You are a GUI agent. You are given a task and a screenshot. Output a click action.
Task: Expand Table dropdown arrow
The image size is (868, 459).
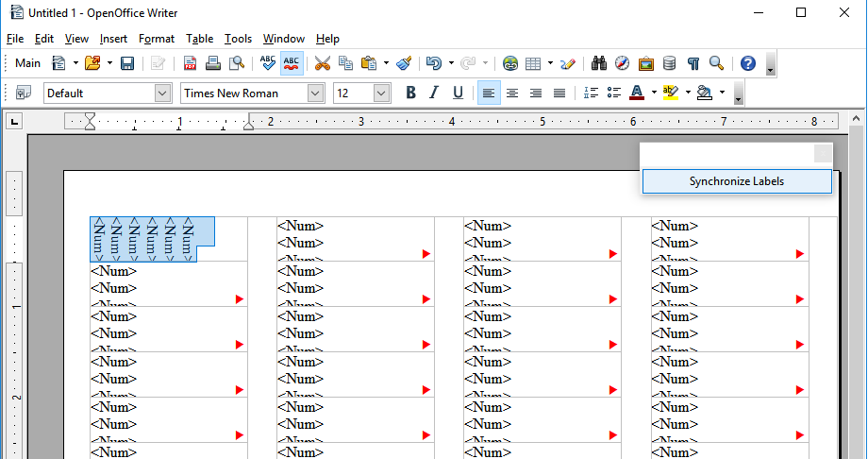550,63
